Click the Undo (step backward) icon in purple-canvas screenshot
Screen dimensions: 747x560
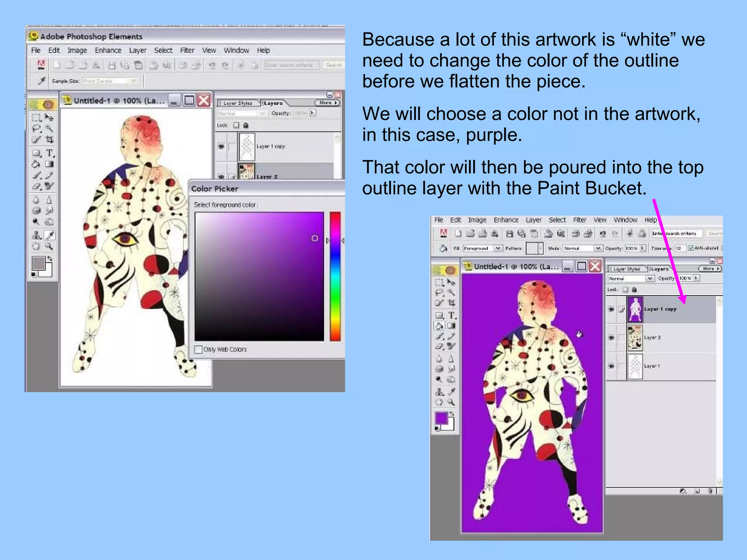[603, 233]
